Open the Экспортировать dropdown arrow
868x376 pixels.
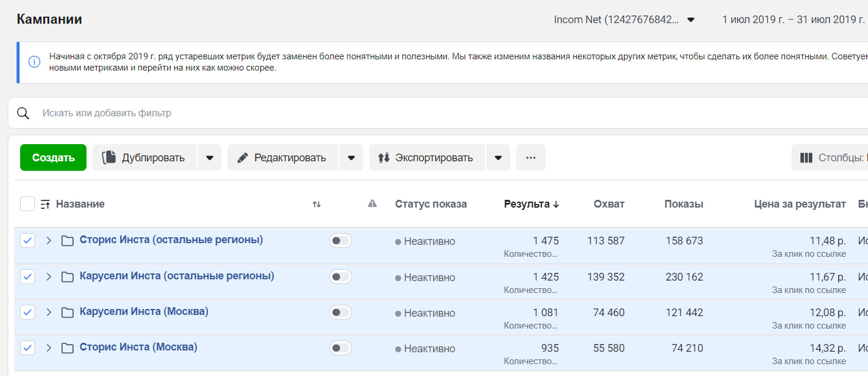pyautogui.click(x=498, y=158)
